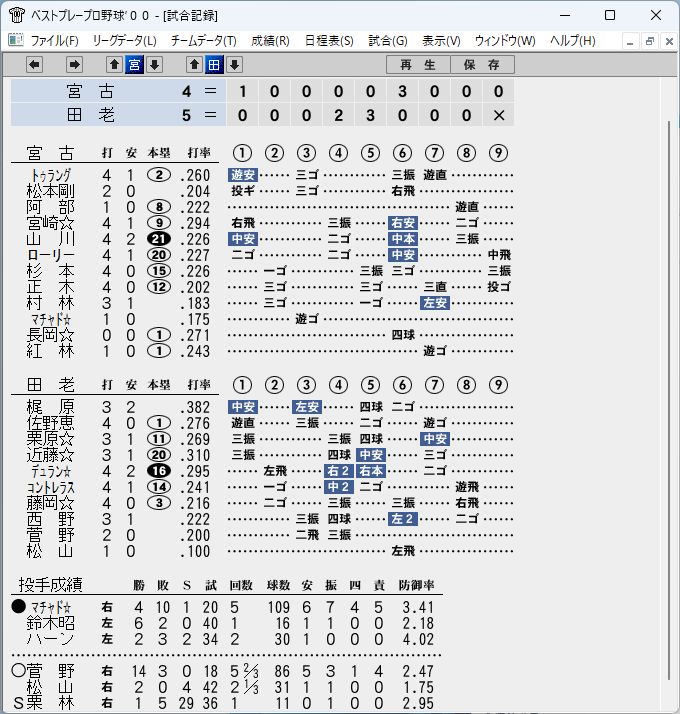Image resolution: width=680 pixels, height=714 pixels.
Task: Select the highlighted 宮 team icon
Action: 134,65
